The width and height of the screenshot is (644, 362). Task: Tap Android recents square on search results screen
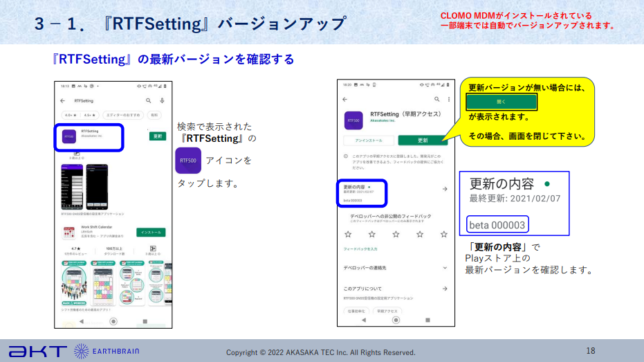point(145,321)
